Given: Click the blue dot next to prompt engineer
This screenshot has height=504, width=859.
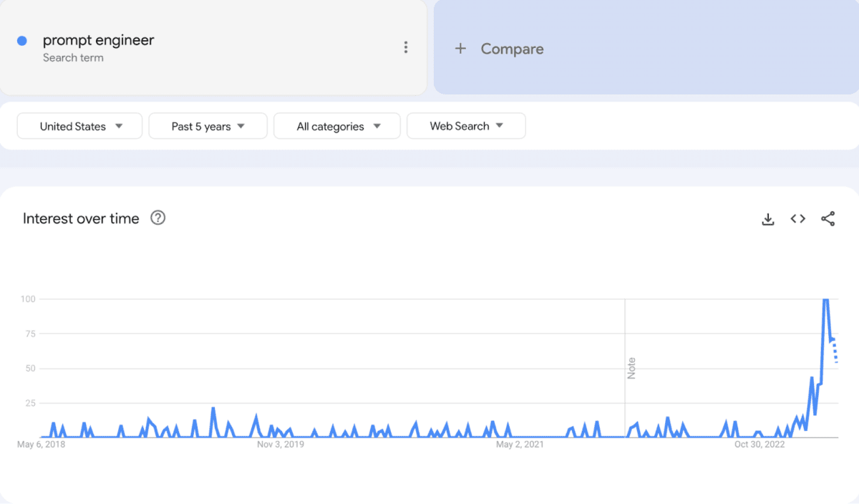Looking at the screenshot, I should 22,41.
